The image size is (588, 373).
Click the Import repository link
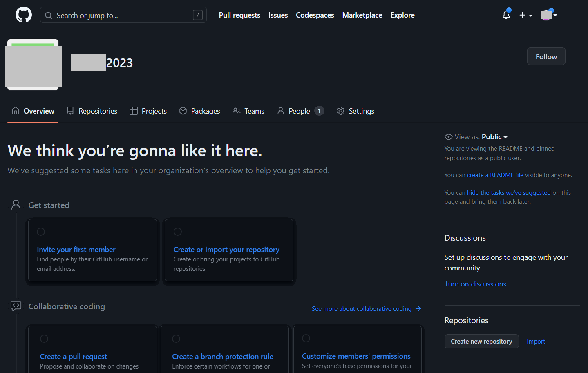point(536,342)
